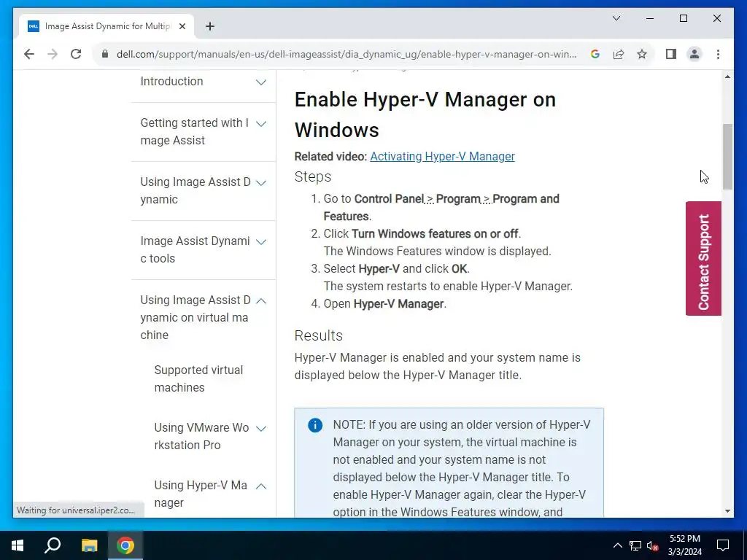Open Using VMware Workstation Pro item
Image resolution: width=747 pixels, height=560 pixels.
(x=201, y=436)
